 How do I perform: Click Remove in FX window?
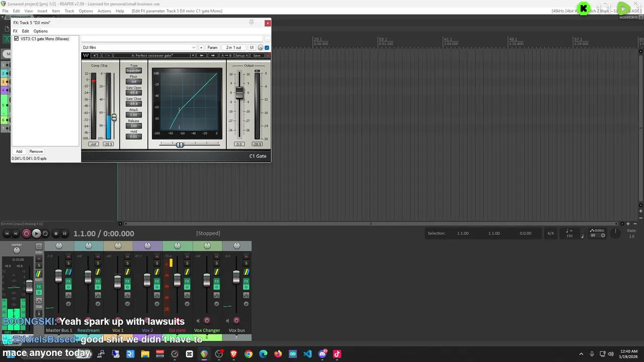36,151
